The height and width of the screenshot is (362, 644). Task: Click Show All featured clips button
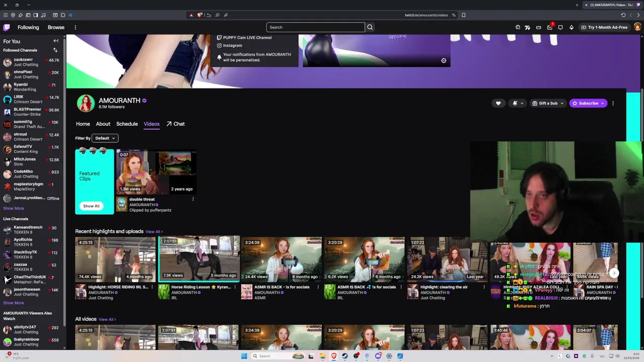pos(91,206)
